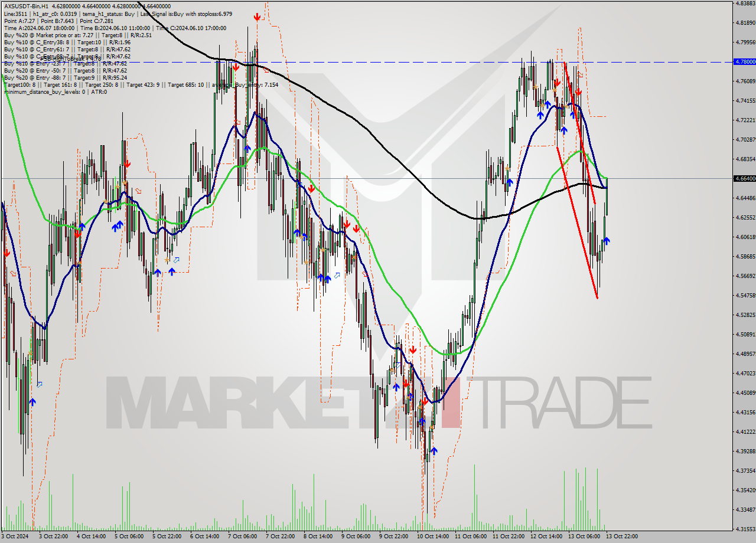Click the blue 4.78000 price tag on axis
Screen dimensions: 756x543
point(744,61)
